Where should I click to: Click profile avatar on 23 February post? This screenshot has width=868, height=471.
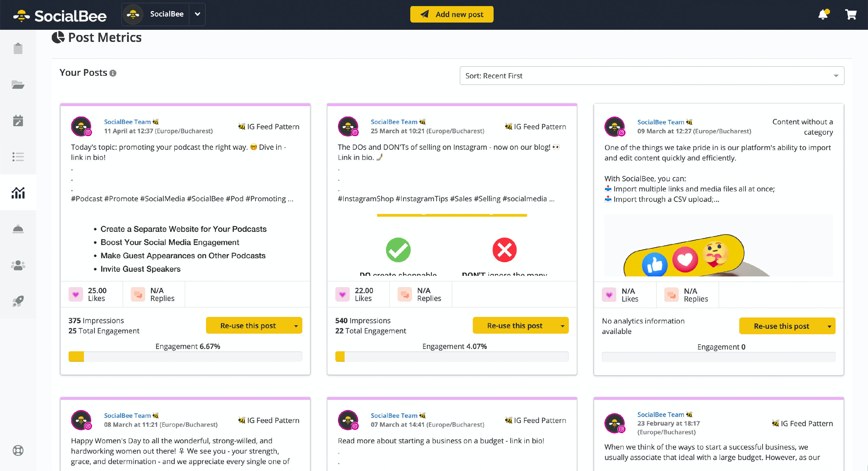point(615,423)
